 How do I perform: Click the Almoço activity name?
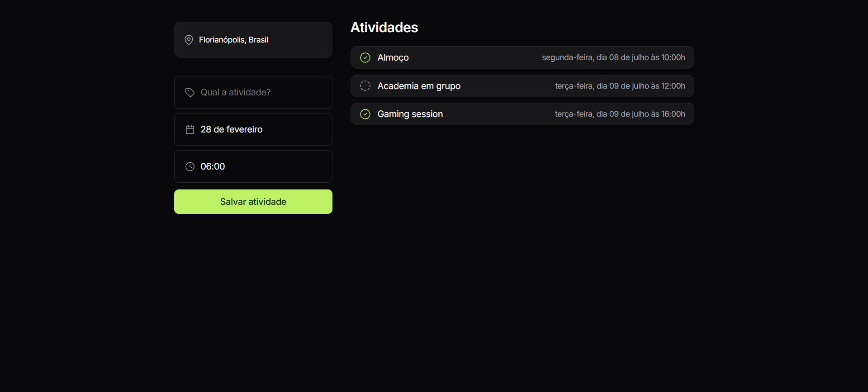tap(393, 58)
